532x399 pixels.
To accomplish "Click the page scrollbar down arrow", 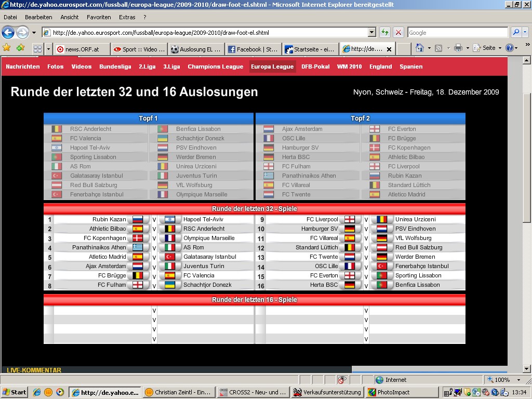I will click(x=526, y=369).
